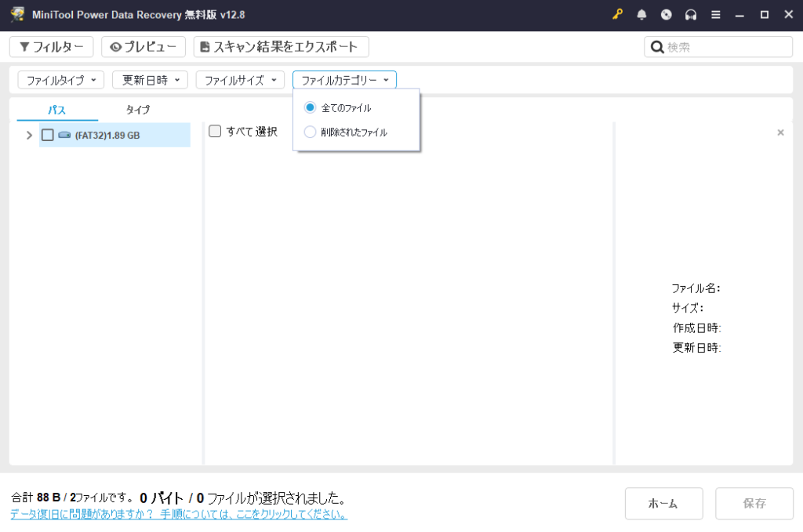Viewport: 803px width, 532px height.
Task: Click the MiniTool app logo icon
Action: pyautogui.click(x=16, y=15)
